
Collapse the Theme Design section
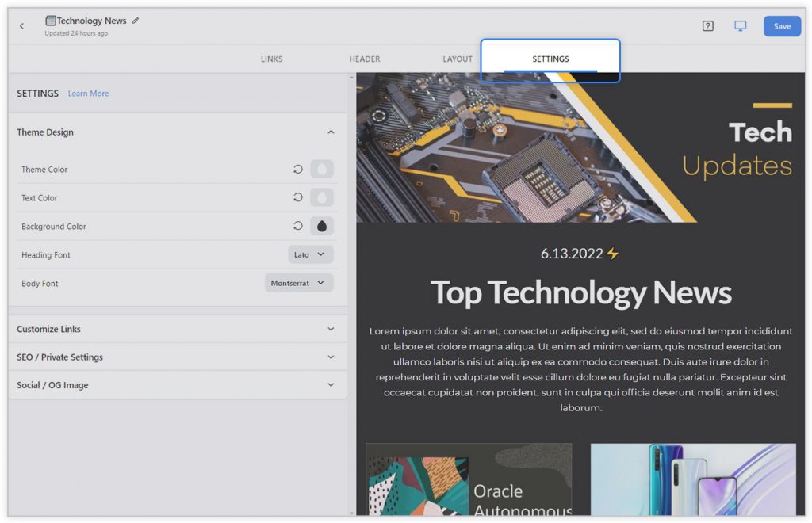331,132
